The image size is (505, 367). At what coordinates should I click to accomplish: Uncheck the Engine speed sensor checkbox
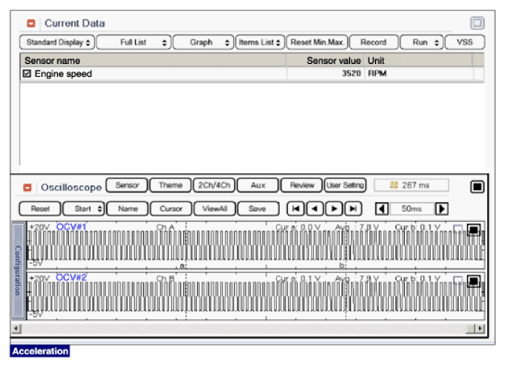27,73
